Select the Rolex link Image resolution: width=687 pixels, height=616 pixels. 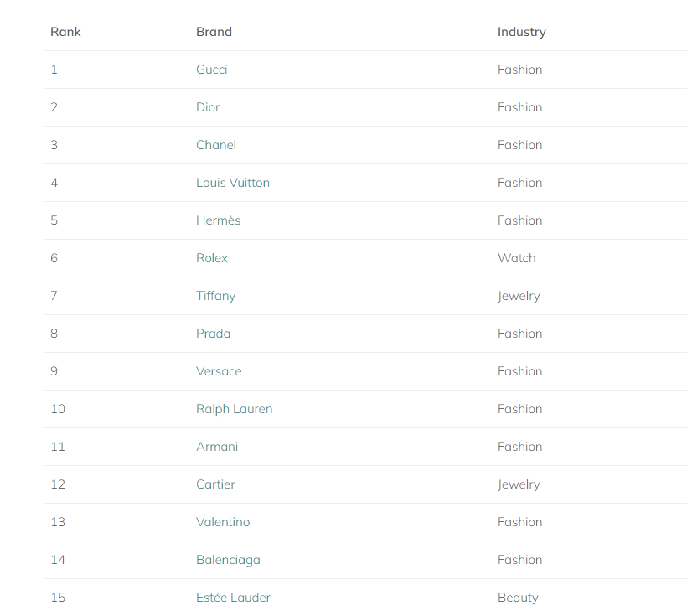pyautogui.click(x=212, y=258)
